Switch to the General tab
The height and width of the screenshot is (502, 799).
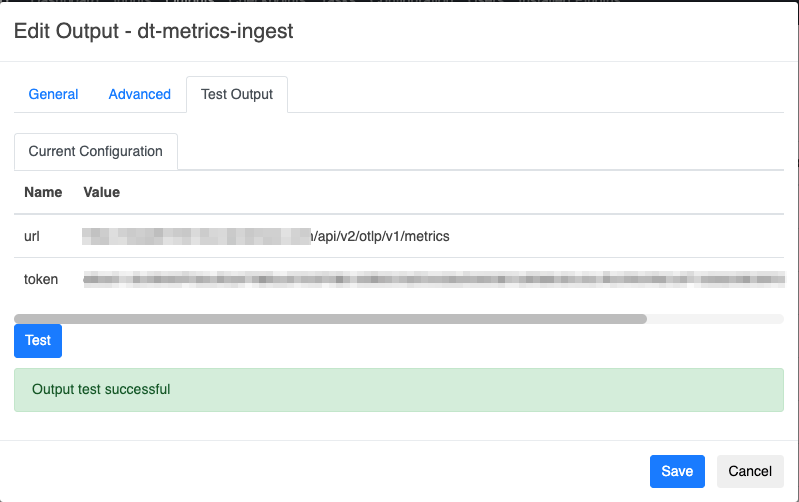[53, 94]
